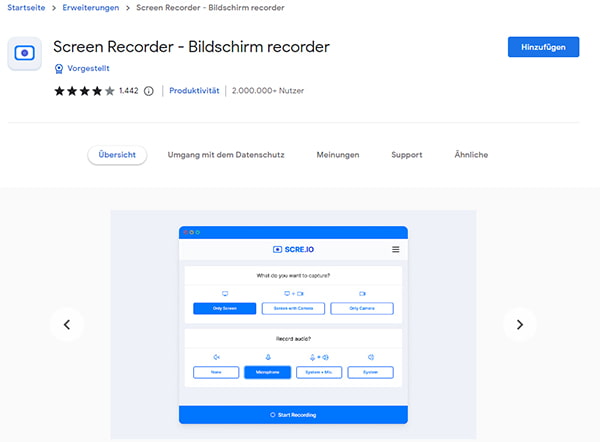Screen dimensions: 600x442
Task: Click the 2.000.000+ Nutzer text
Action: tap(268, 91)
